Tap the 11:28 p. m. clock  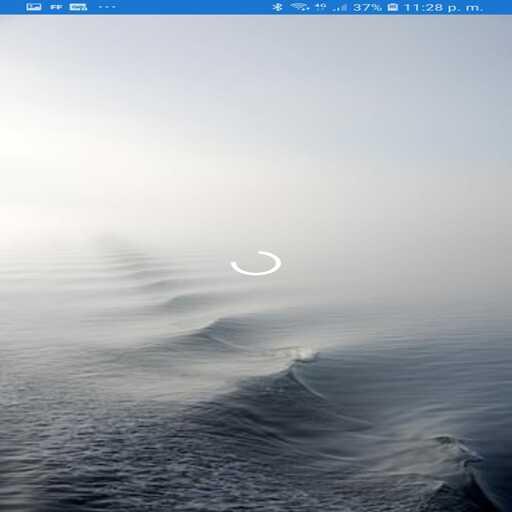(x=443, y=7)
